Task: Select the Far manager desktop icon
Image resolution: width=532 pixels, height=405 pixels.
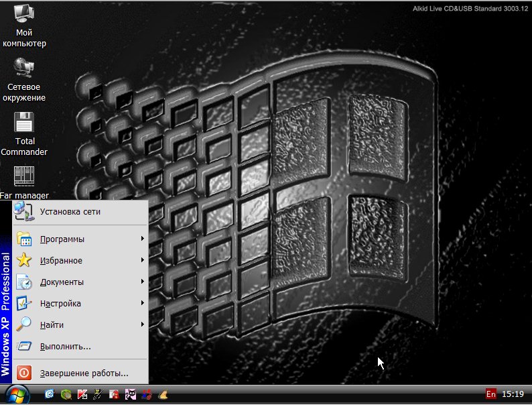Action: pos(24,182)
